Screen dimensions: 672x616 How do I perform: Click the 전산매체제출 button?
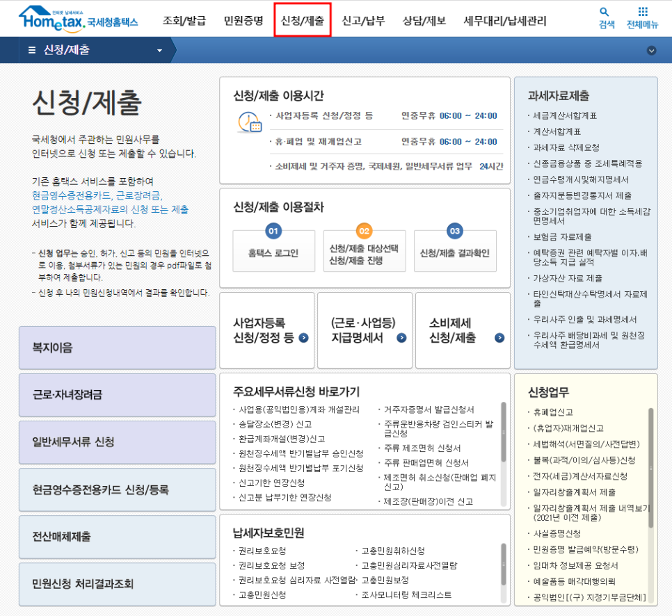point(117,537)
